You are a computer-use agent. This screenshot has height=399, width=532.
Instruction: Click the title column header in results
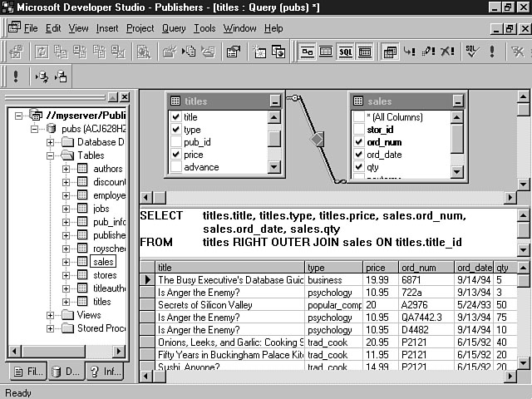click(x=229, y=268)
